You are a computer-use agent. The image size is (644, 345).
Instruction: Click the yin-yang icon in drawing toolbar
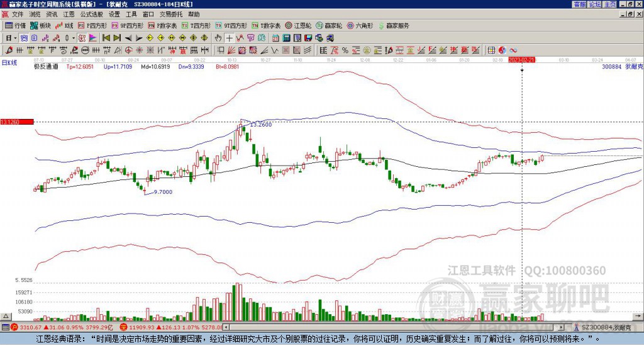pyautogui.click(x=502, y=50)
